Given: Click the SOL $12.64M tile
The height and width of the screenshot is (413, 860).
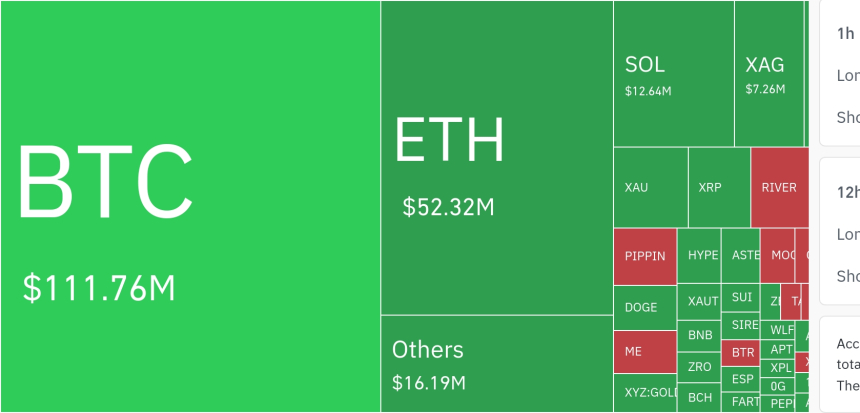Looking at the screenshot, I should tap(673, 75).
